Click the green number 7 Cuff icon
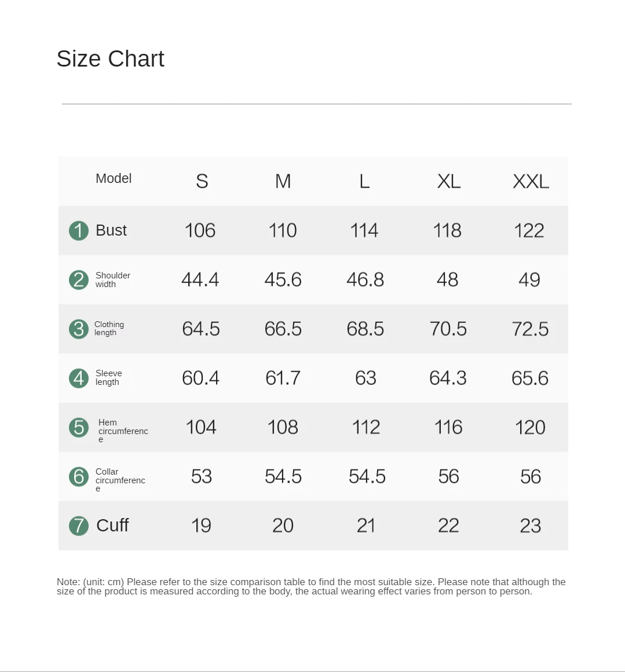Viewport: 625px width, 672px height. (79, 526)
